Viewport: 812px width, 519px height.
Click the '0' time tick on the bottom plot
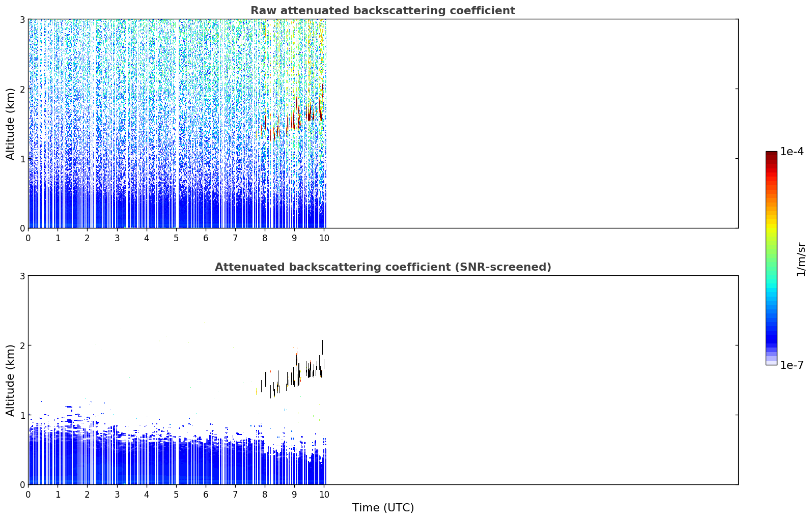[28, 495]
